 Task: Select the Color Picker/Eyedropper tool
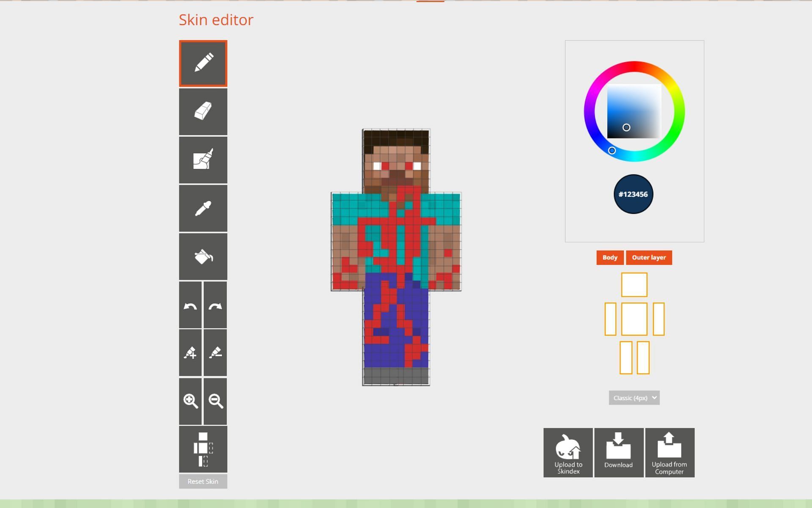tap(203, 208)
